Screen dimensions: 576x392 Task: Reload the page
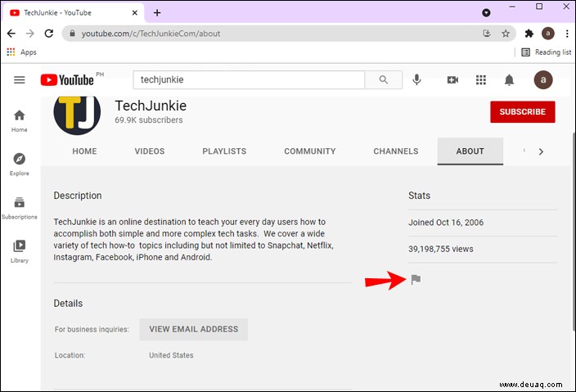pos(49,34)
